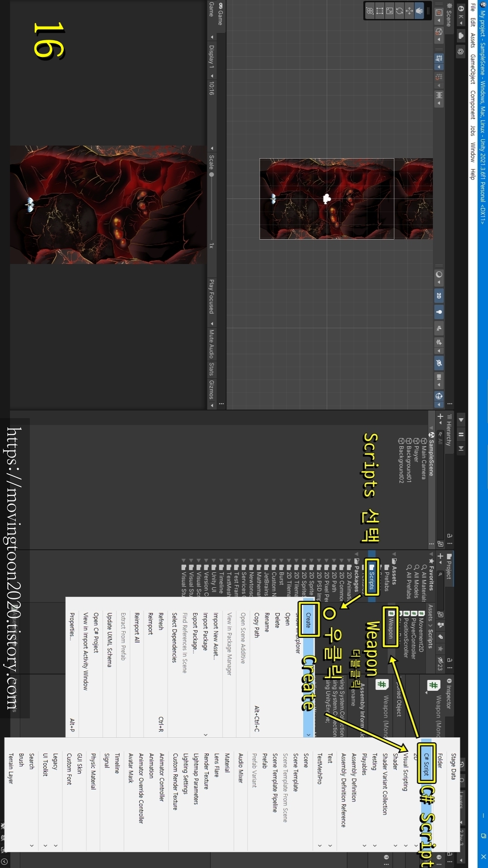This screenshot has height=868, width=488.
Task: Adjust the Game view Scale slider
Action: [211, 206]
